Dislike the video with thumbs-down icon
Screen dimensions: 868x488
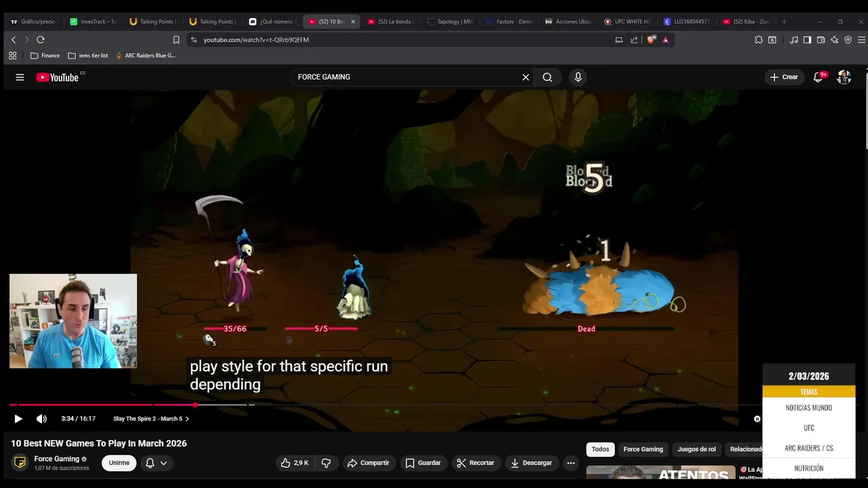tap(326, 463)
